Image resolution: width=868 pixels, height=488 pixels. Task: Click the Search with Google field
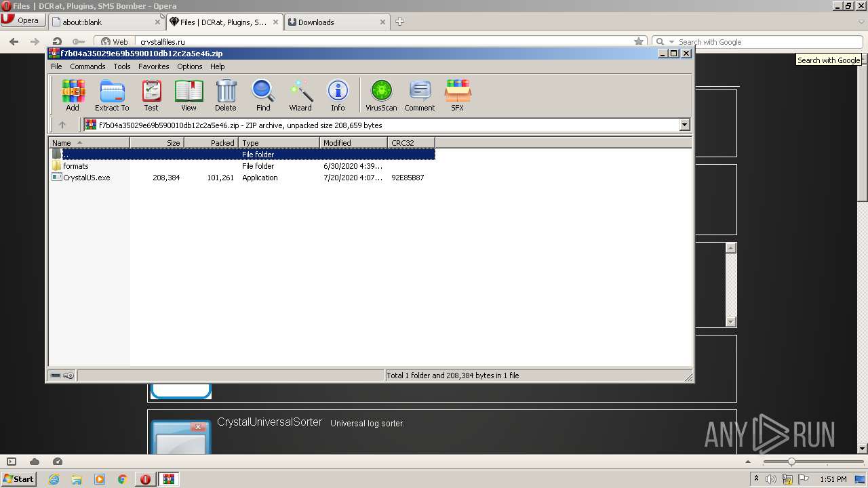click(x=757, y=42)
